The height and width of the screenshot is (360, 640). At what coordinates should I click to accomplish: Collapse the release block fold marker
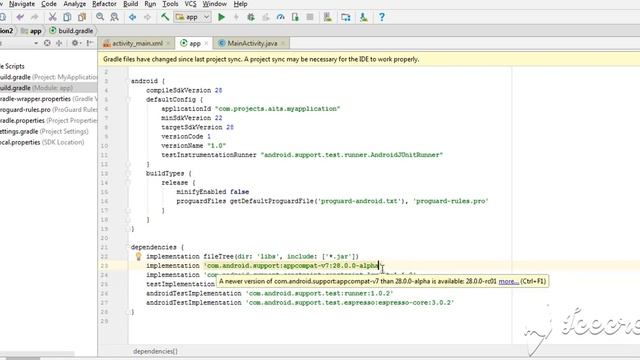point(128,182)
